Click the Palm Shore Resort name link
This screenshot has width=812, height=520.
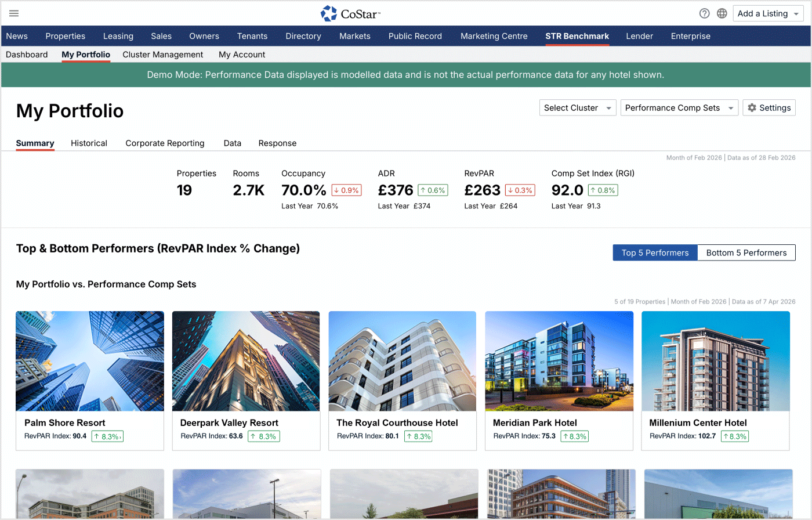(65, 423)
